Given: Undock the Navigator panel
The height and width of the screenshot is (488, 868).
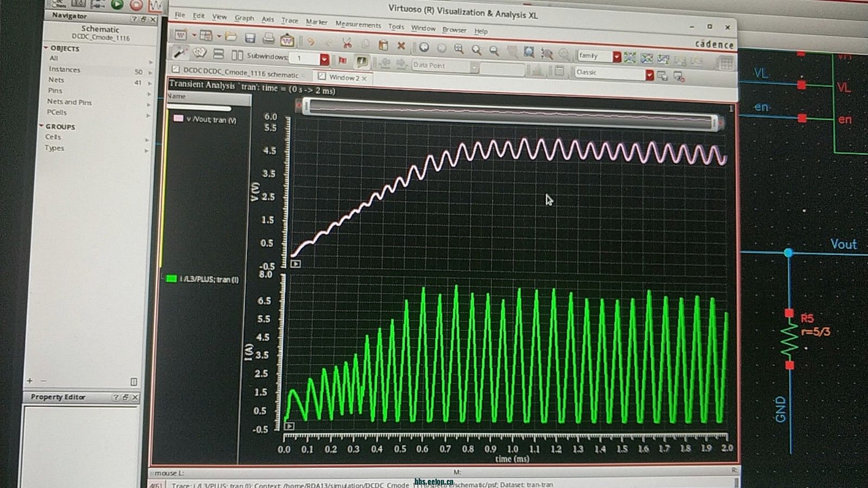Looking at the screenshot, I should pyautogui.click(x=144, y=19).
